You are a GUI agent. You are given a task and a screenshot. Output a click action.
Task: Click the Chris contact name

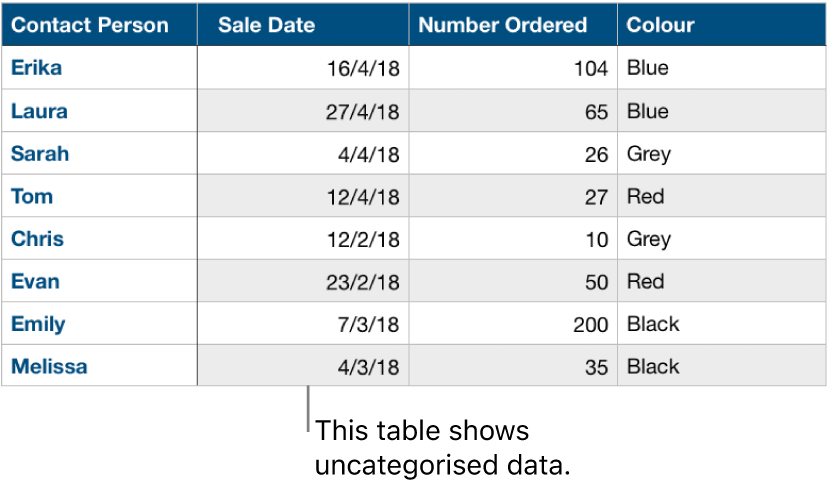pyautogui.click(x=37, y=239)
